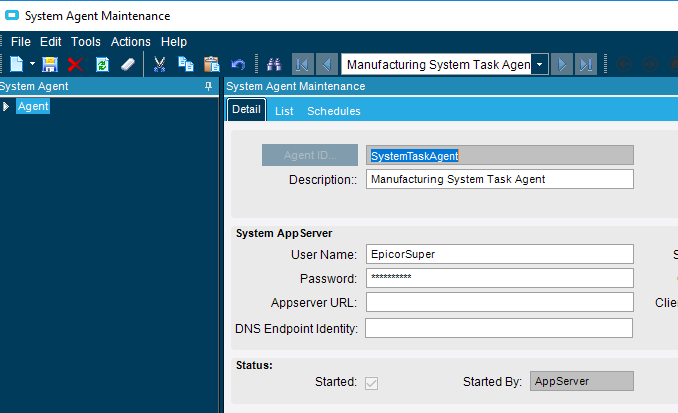The height and width of the screenshot is (413, 678).
Task: Open the Actions menu
Action: coord(130,42)
